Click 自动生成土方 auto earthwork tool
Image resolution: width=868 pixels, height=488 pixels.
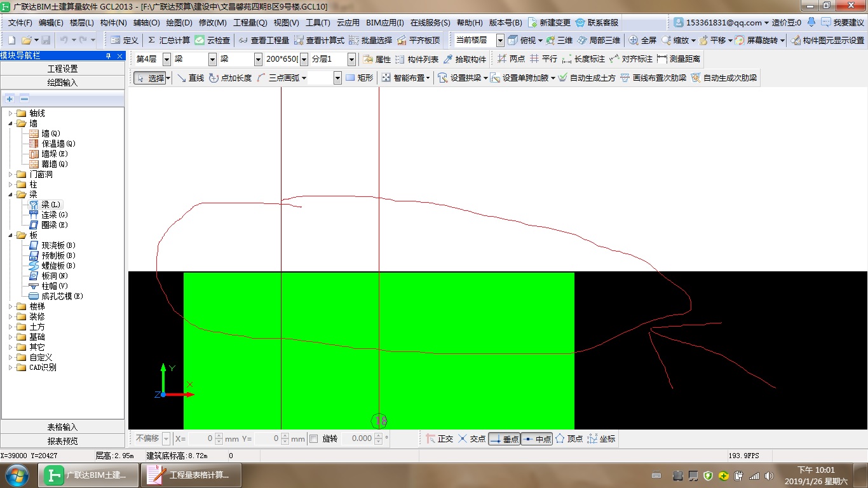pyautogui.click(x=587, y=78)
